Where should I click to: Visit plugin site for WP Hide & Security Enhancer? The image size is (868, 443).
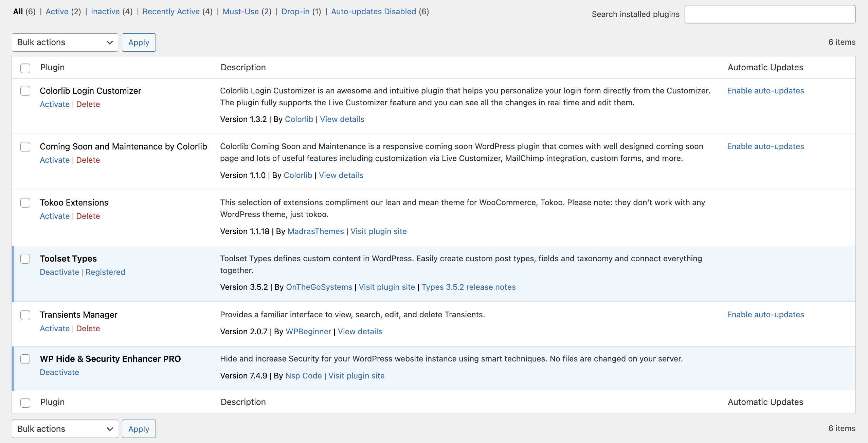tap(357, 376)
